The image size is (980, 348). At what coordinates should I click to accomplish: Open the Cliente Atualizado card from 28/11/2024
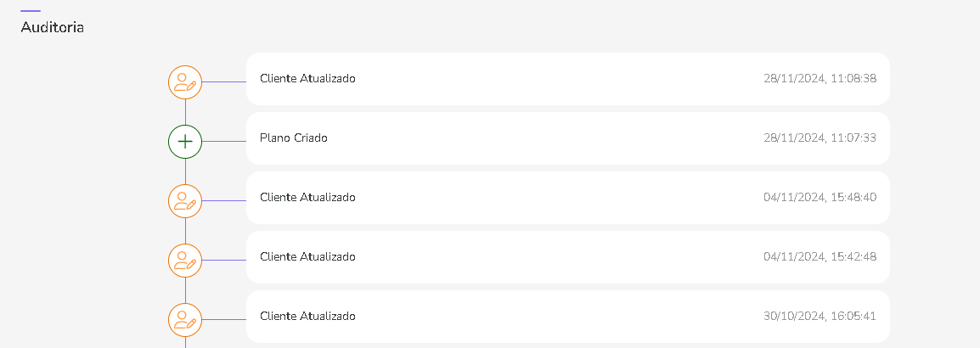pyautogui.click(x=567, y=79)
